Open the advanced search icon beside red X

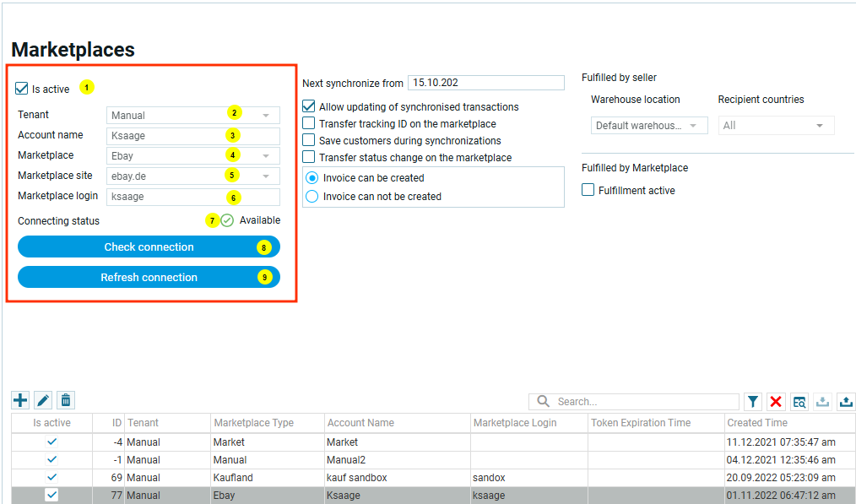pos(799,402)
